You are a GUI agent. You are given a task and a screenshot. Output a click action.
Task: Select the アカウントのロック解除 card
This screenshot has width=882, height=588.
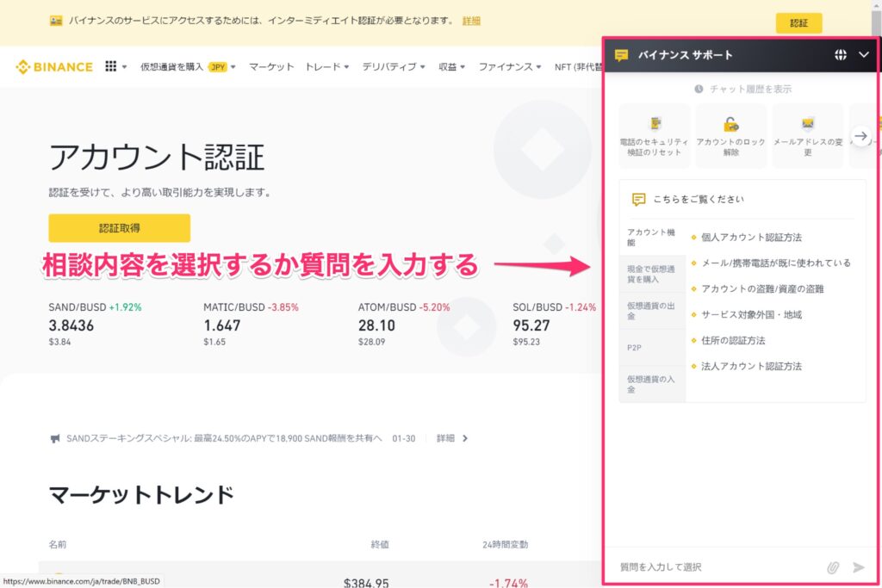point(730,135)
